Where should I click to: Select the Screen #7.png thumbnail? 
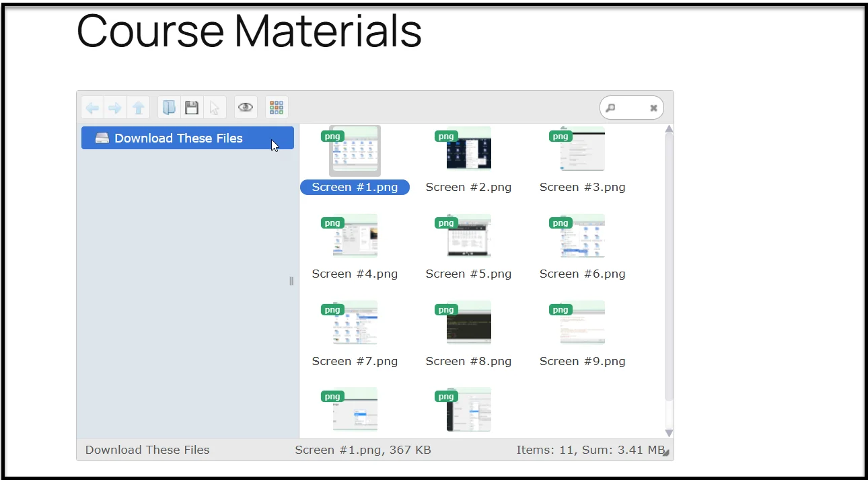pyautogui.click(x=355, y=323)
